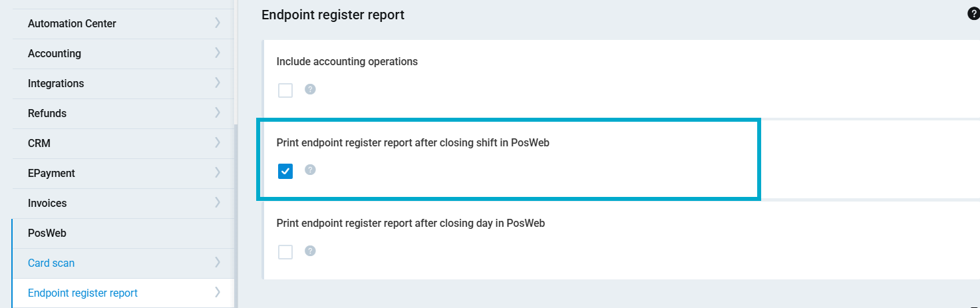Expand the Accounting section arrow
The height and width of the screenshot is (308, 980).
(218, 53)
